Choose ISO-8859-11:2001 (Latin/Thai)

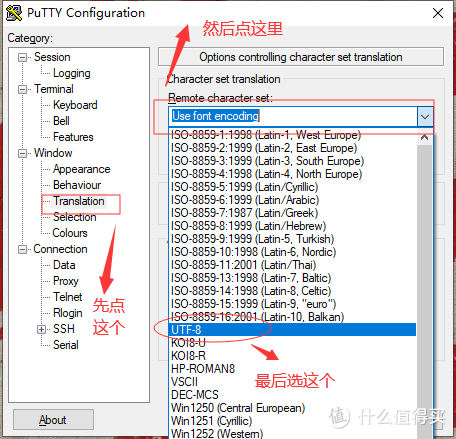pyautogui.click(x=293, y=265)
